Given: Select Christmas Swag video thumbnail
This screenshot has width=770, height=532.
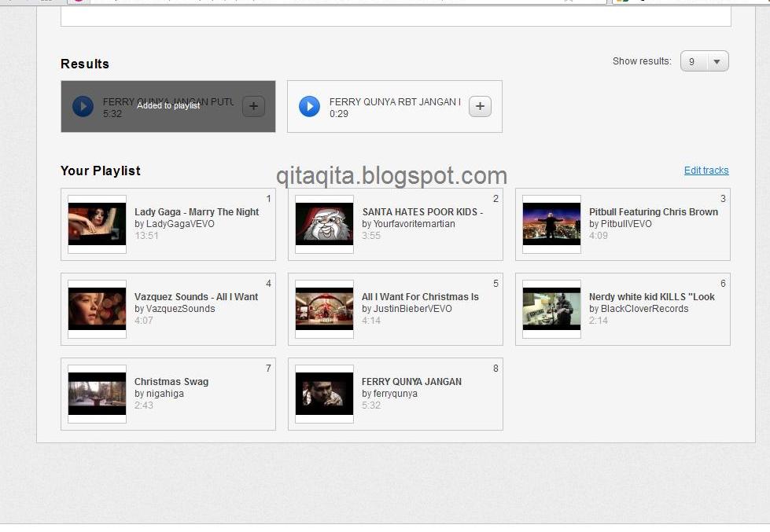Looking at the screenshot, I should click(98, 394).
